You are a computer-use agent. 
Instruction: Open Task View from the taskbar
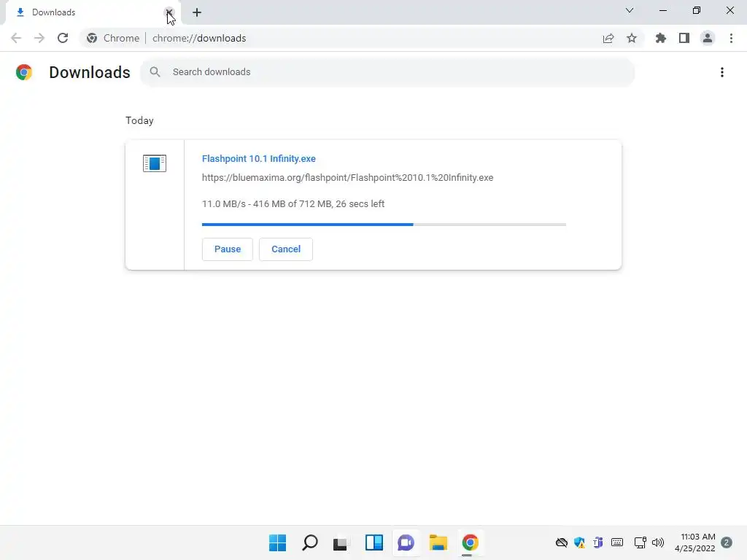point(340,542)
